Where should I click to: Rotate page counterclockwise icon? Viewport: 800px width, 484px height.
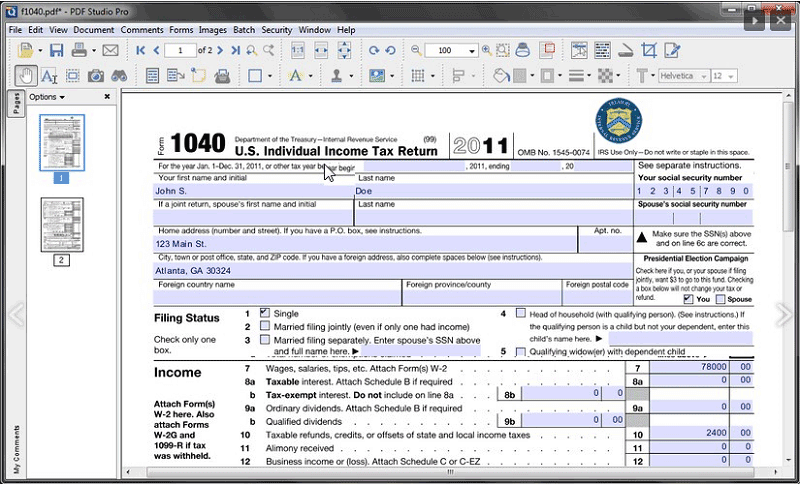[x=390, y=50]
